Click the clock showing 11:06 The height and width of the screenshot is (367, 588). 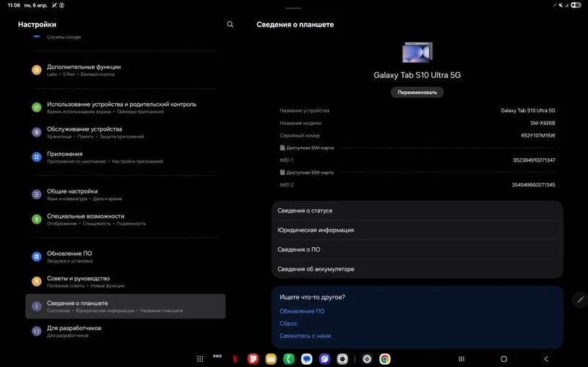click(x=14, y=5)
